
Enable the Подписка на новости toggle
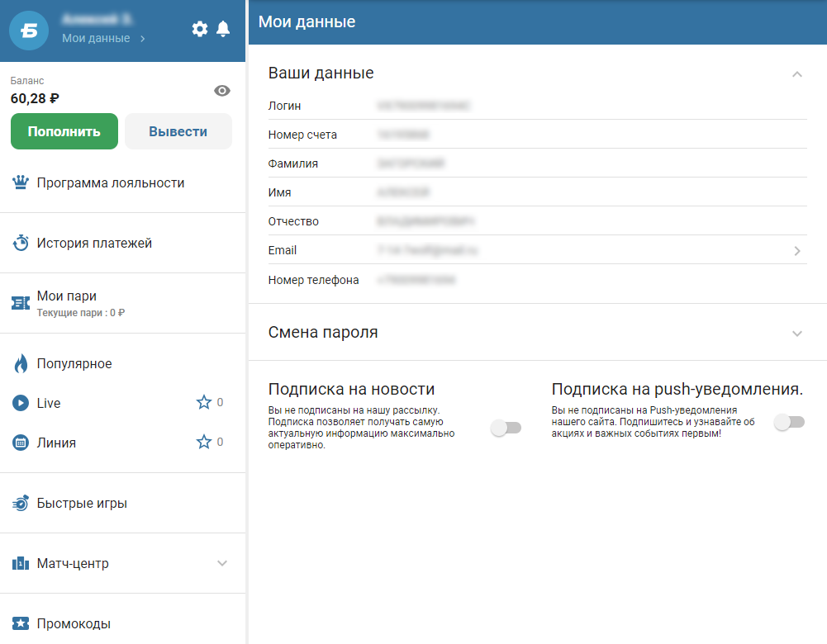pyautogui.click(x=506, y=428)
